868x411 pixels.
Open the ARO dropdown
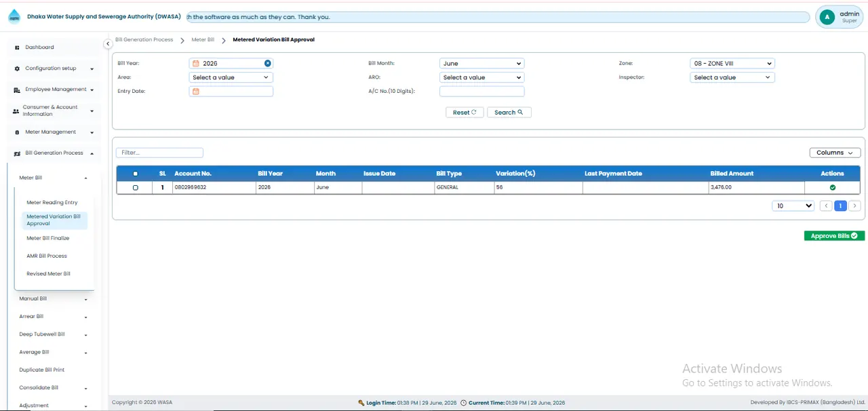[481, 77]
